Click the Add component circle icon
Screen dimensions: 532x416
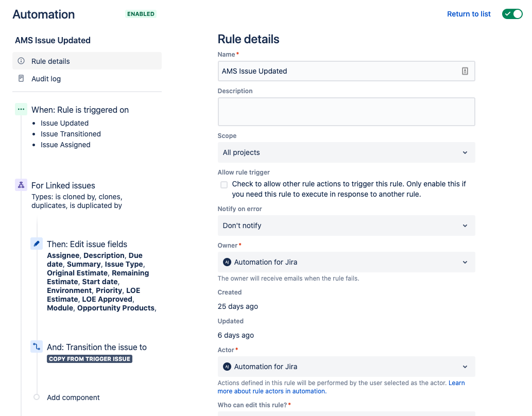[x=37, y=397]
